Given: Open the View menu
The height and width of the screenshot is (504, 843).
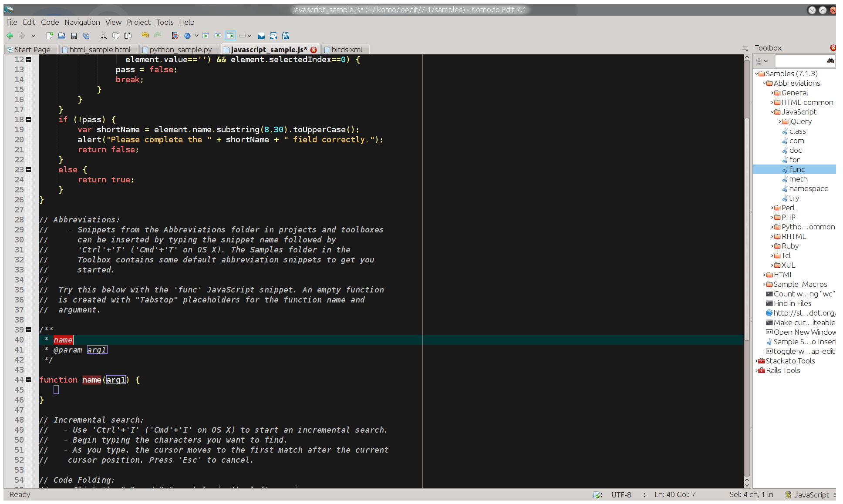Looking at the screenshot, I should 113,22.
